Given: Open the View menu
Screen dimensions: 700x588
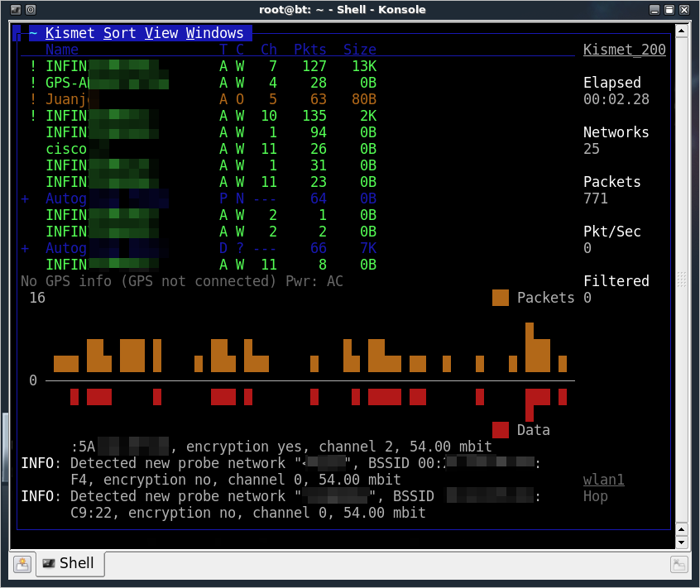Looking at the screenshot, I should click(x=161, y=33).
